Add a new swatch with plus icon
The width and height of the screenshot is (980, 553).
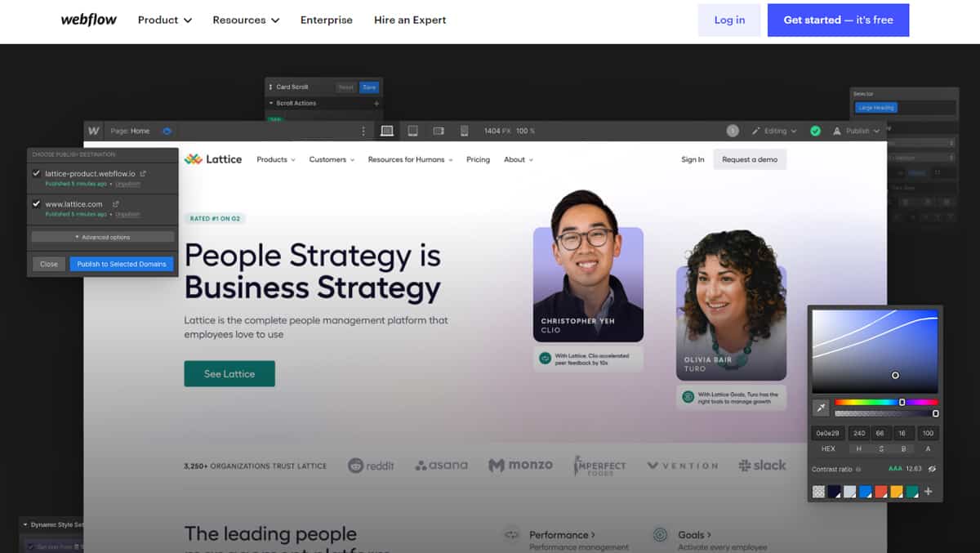pos(928,492)
